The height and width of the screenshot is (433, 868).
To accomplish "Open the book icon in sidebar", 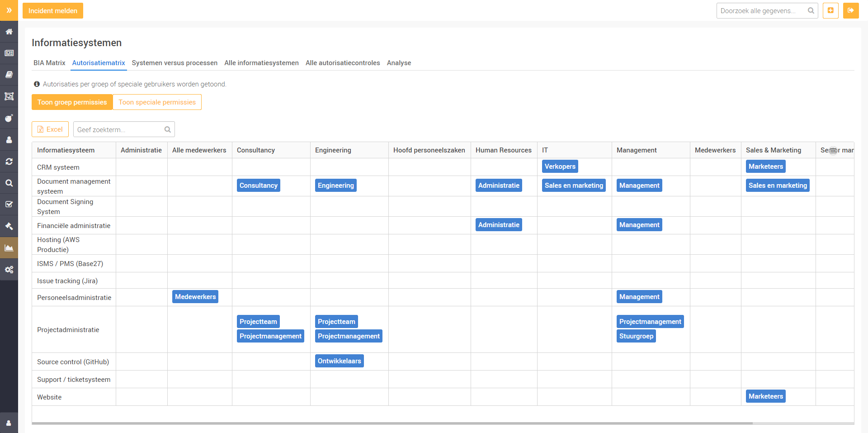I will point(9,75).
